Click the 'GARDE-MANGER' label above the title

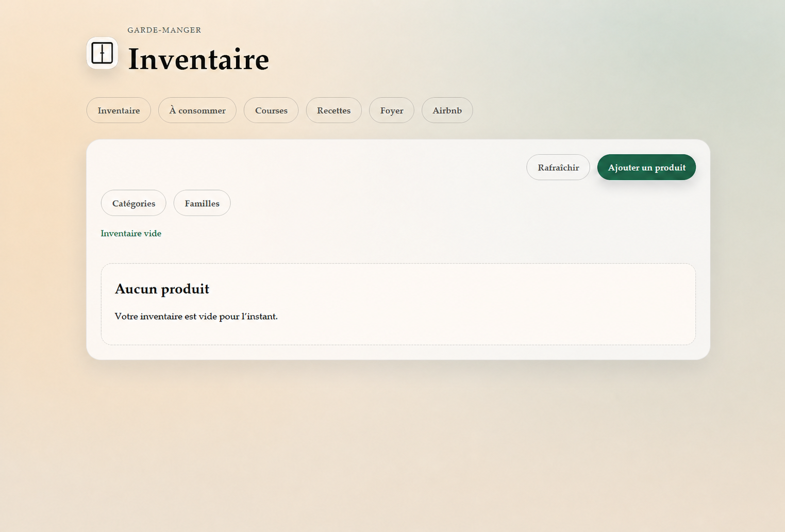(164, 30)
